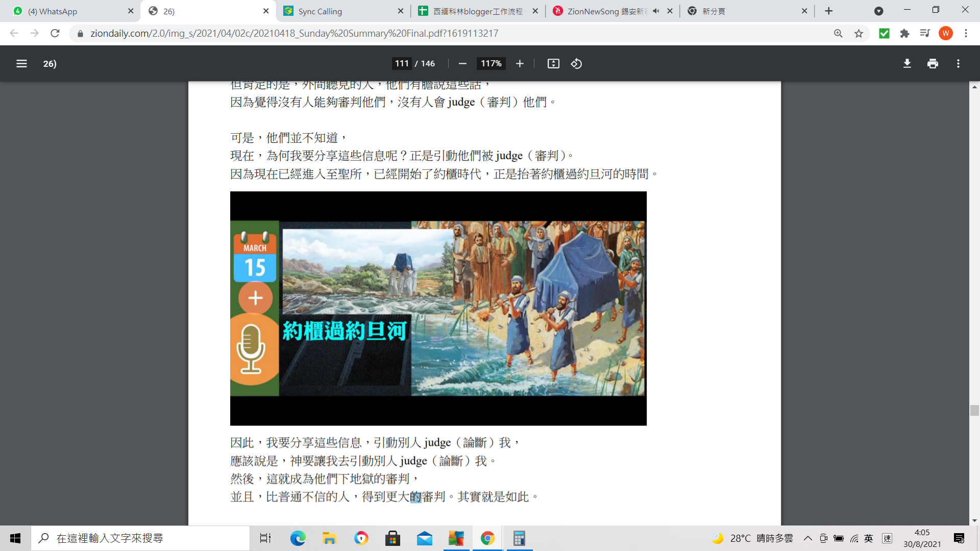Viewport: 980px width, 551px height.
Task: Open the Extensions puzzle icon
Action: tap(904, 33)
